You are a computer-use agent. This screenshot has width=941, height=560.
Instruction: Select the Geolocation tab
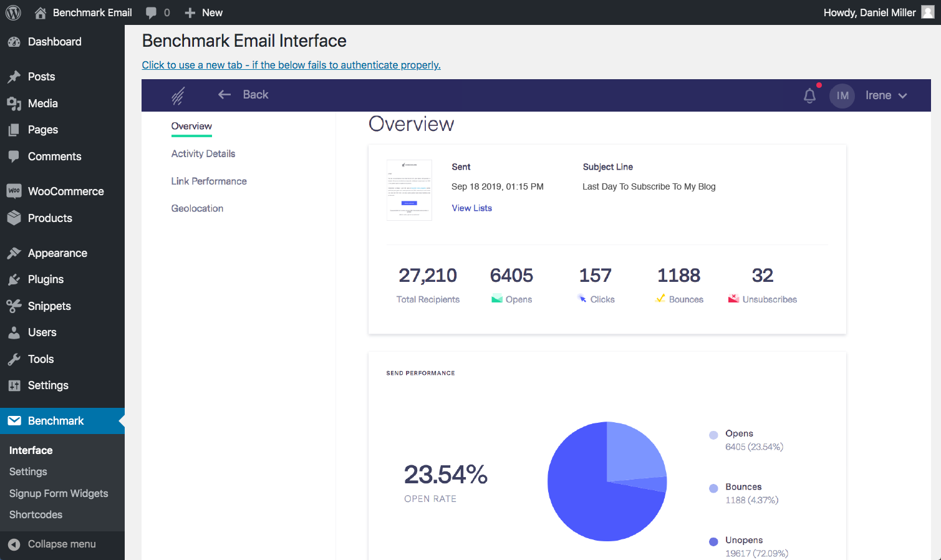pos(197,208)
